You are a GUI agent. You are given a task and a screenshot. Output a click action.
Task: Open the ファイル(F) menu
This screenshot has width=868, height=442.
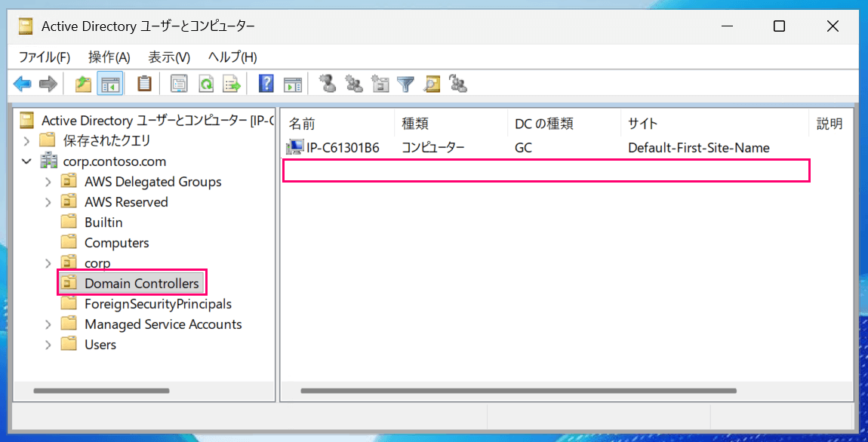tap(45, 57)
